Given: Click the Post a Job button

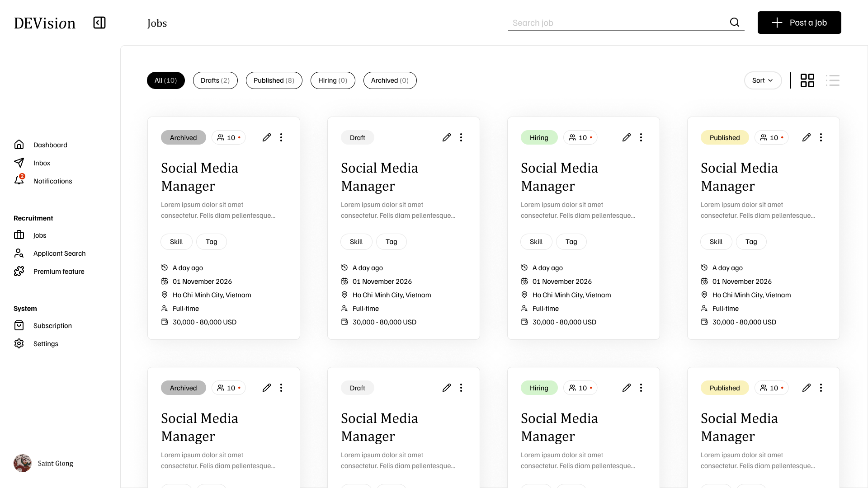Looking at the screenshot, I should pos(799,23).
